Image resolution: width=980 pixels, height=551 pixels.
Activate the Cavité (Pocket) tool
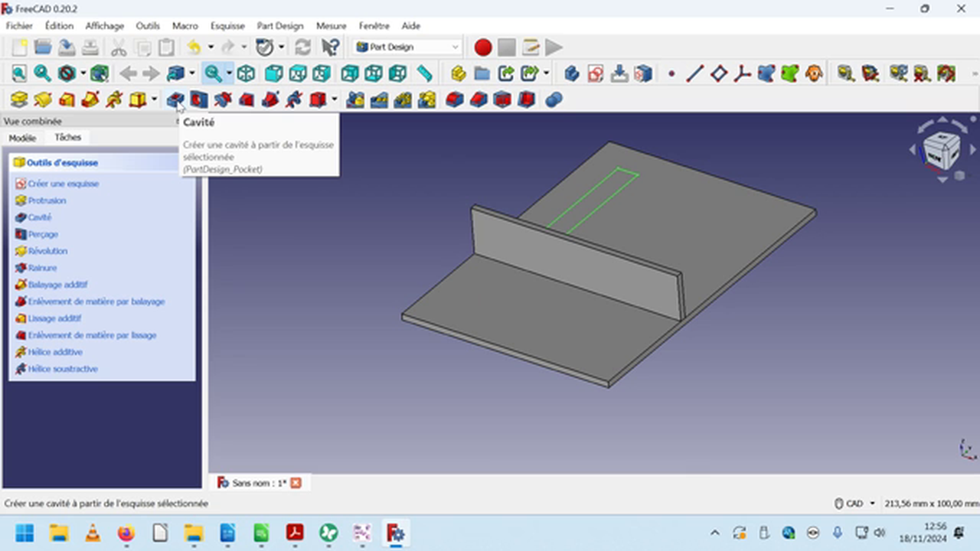coord(175,100)
